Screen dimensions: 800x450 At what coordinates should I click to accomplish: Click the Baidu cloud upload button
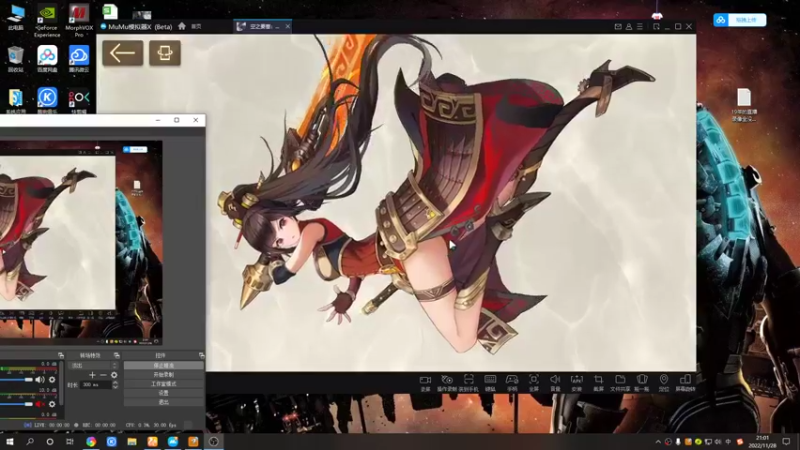pyautogui.click(x=740, y=20)
